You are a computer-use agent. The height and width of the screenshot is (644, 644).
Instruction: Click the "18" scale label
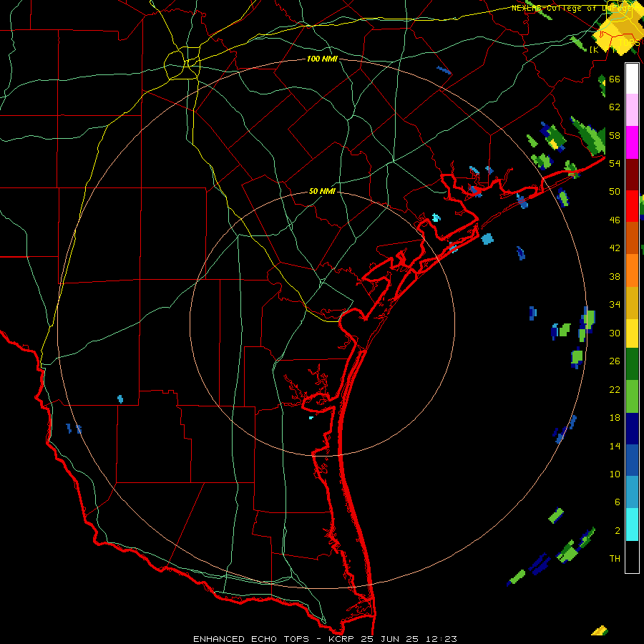point(615,418)
